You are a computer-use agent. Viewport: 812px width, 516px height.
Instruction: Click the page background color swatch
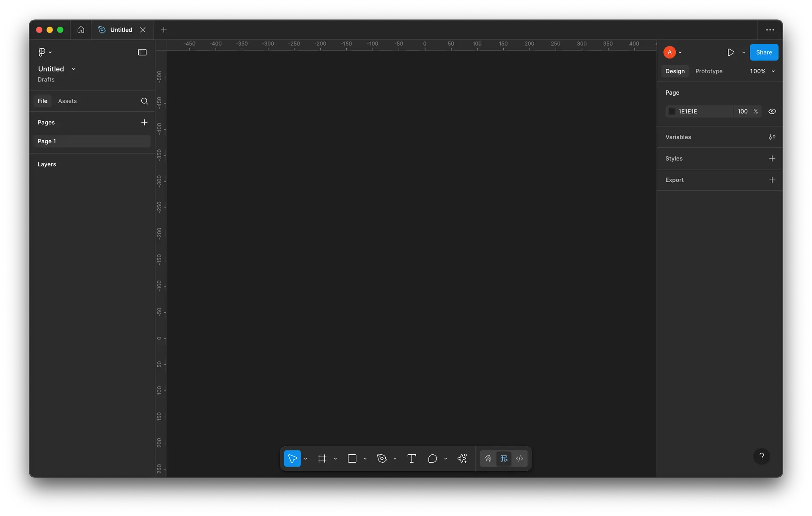click(672, 112)
